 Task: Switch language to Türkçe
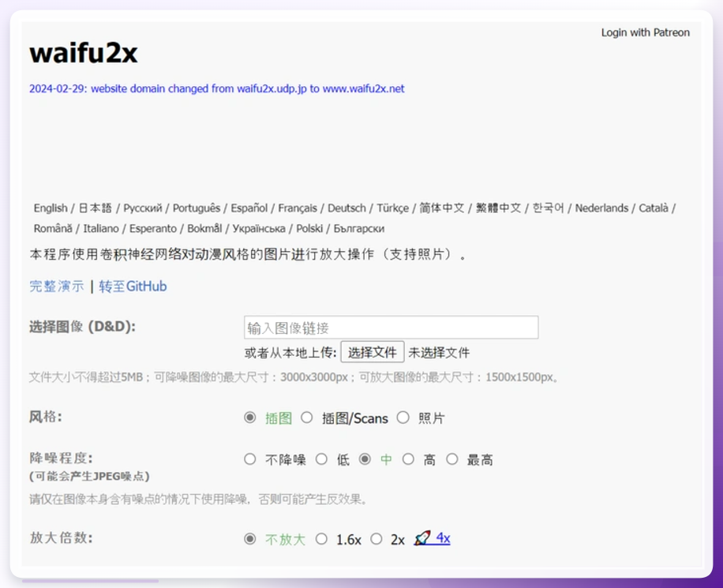tap(392, 208)
